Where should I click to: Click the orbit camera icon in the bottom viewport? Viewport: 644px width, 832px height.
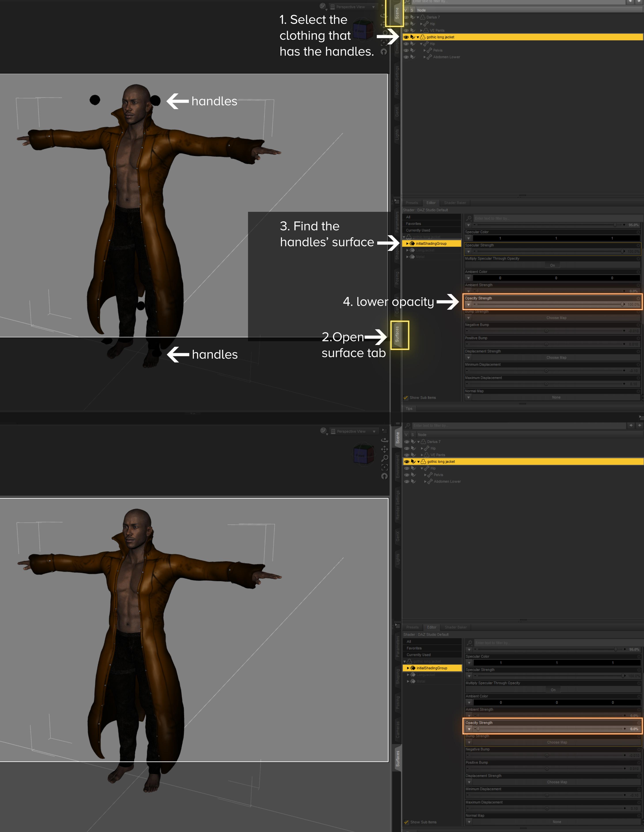(x=385, y=440)
